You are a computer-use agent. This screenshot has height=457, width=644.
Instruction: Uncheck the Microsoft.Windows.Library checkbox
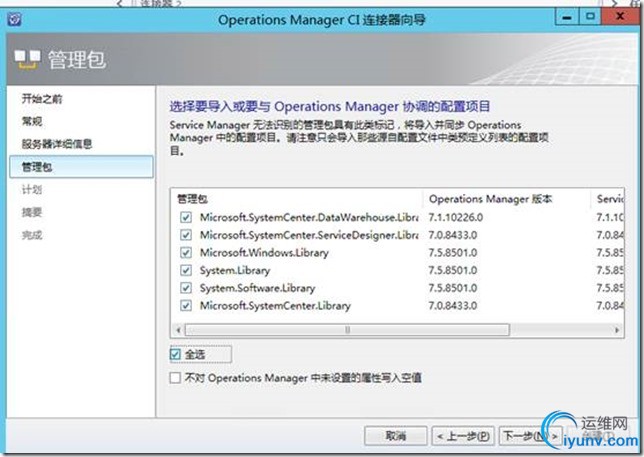click(183, 252)
